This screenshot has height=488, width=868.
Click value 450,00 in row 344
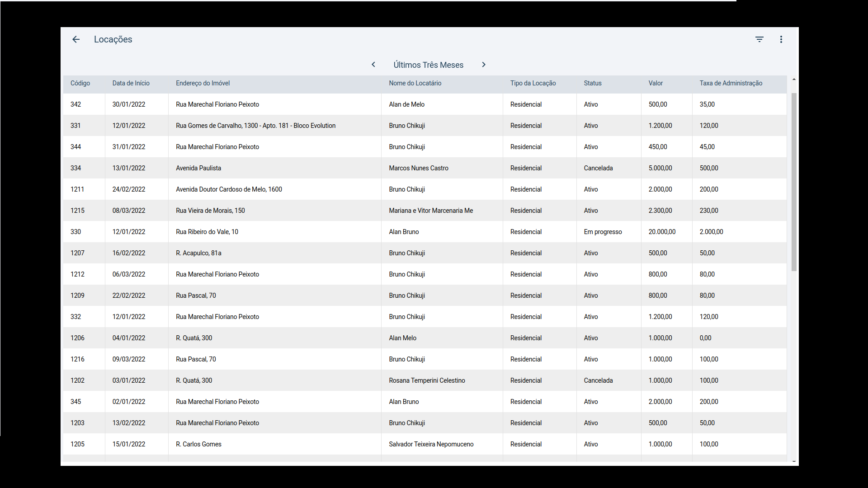[658, 147]
